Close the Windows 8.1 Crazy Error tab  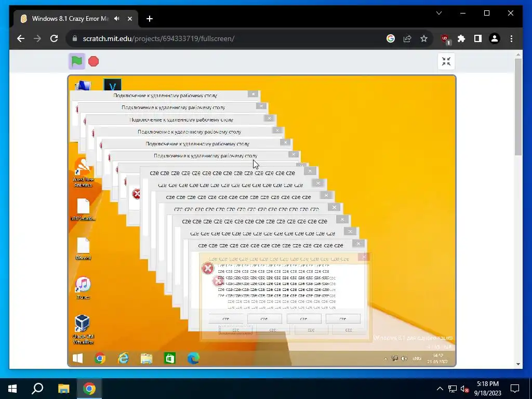click(129, 19)
